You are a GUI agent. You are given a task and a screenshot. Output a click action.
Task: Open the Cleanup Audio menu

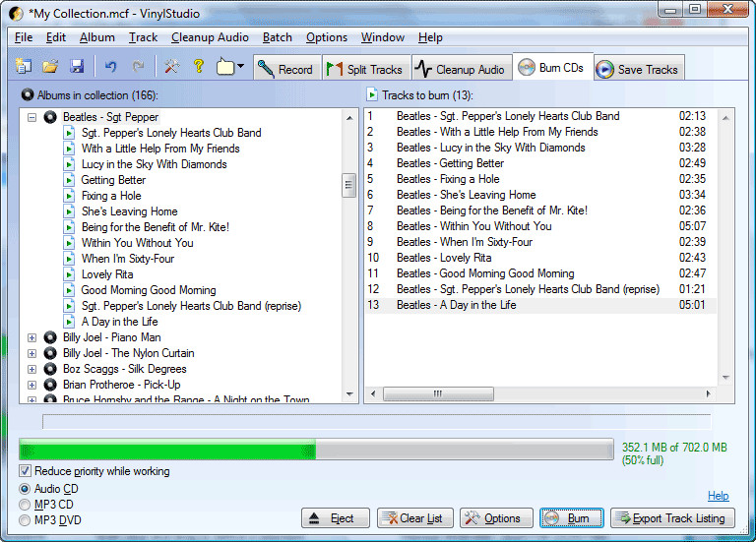tap(210, 37)
